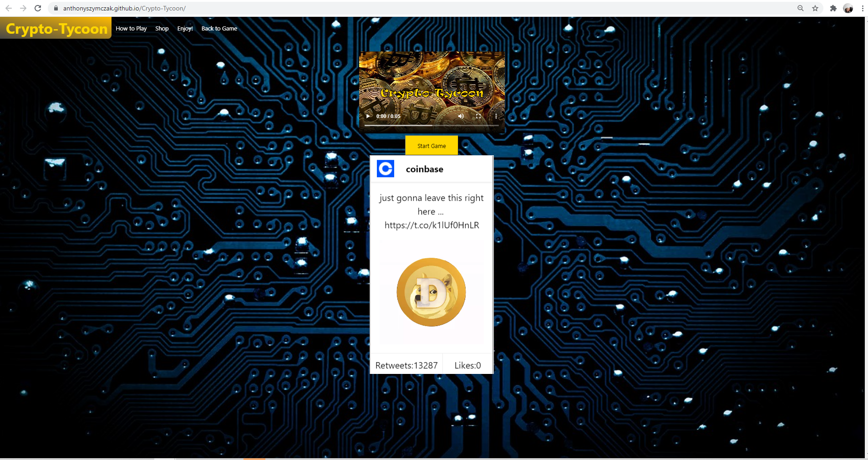Toggle fullscreen on the video player
The height and width of the screenshot is (460, 868).
478,116
